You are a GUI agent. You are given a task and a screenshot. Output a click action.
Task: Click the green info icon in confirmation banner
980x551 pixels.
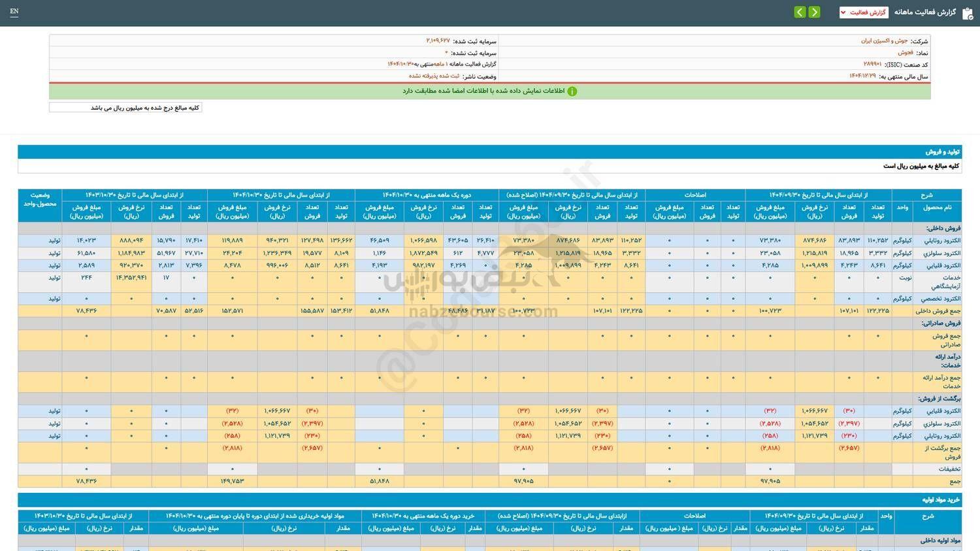(572, 92)
